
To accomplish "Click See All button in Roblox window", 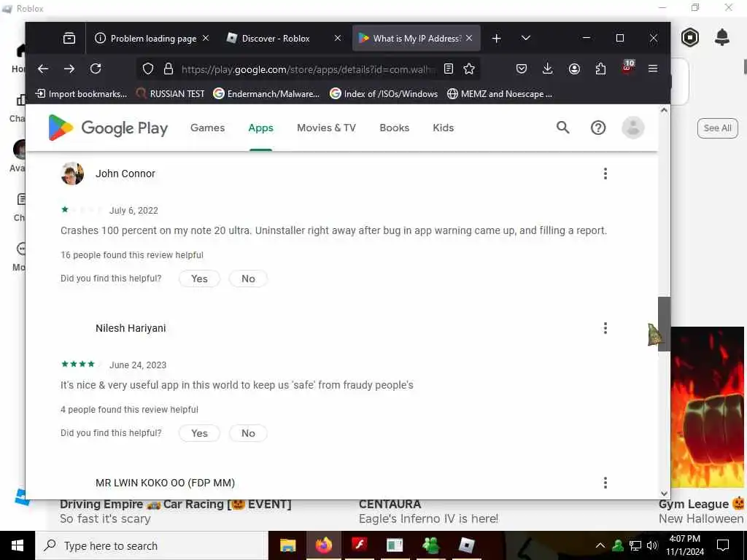I will click(x=718, y=128).
